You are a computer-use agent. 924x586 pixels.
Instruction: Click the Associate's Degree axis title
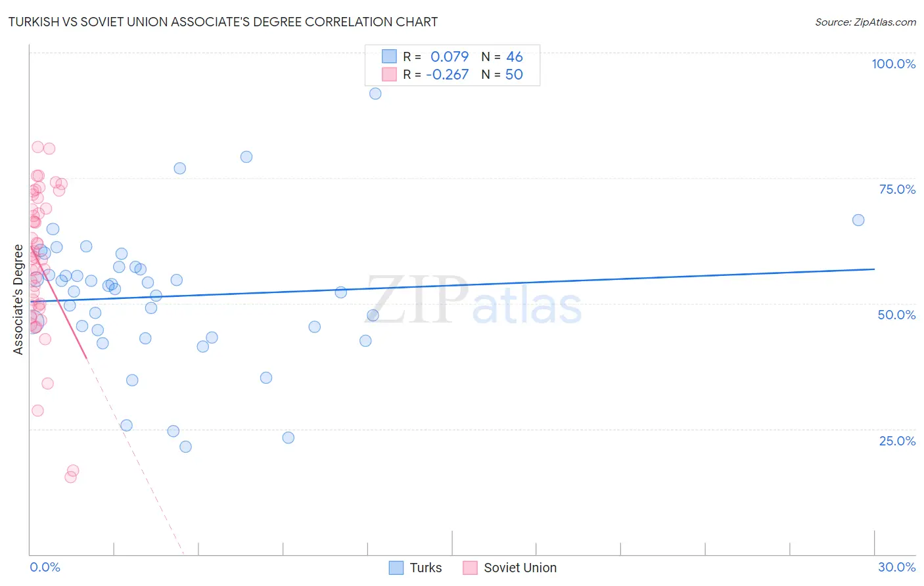18,300
